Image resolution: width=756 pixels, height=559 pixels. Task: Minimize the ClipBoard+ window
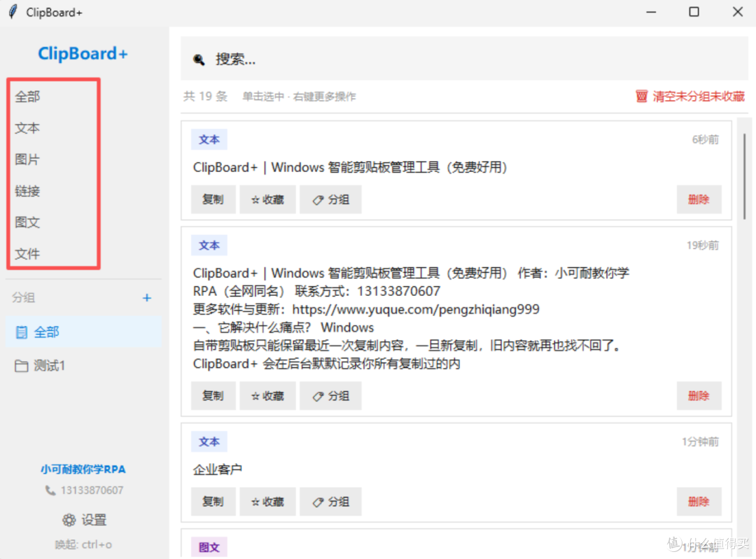[x=652, y=12]
